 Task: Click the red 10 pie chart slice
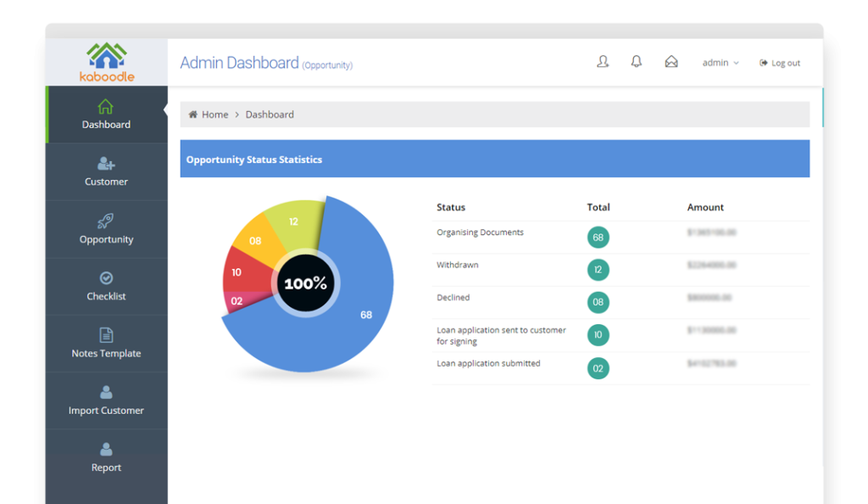(238, 272)
